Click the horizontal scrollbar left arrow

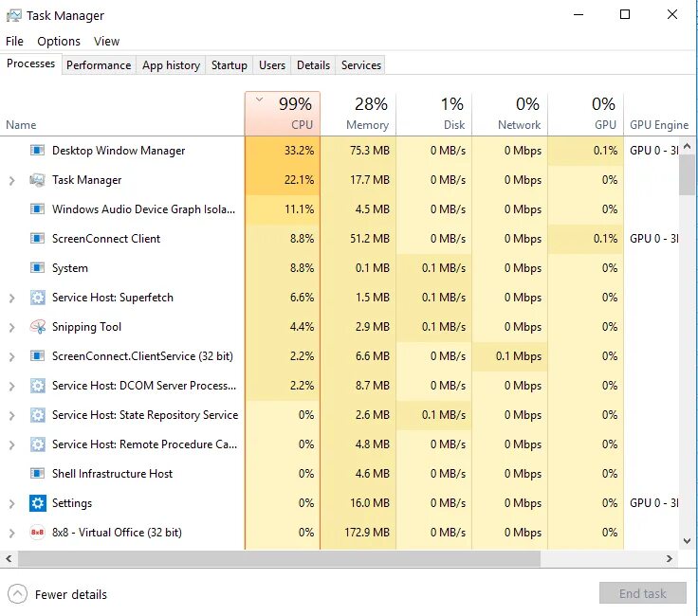point(9,558)
